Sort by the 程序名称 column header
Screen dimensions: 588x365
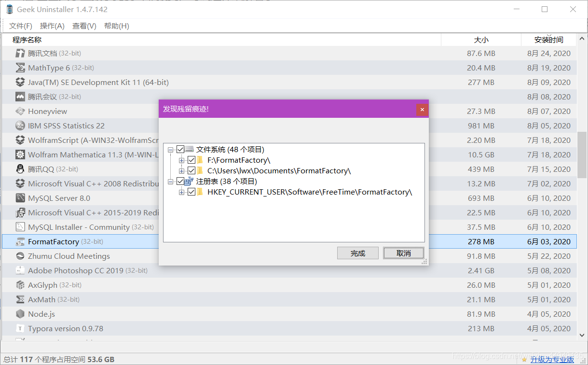[x=221, y=40]
